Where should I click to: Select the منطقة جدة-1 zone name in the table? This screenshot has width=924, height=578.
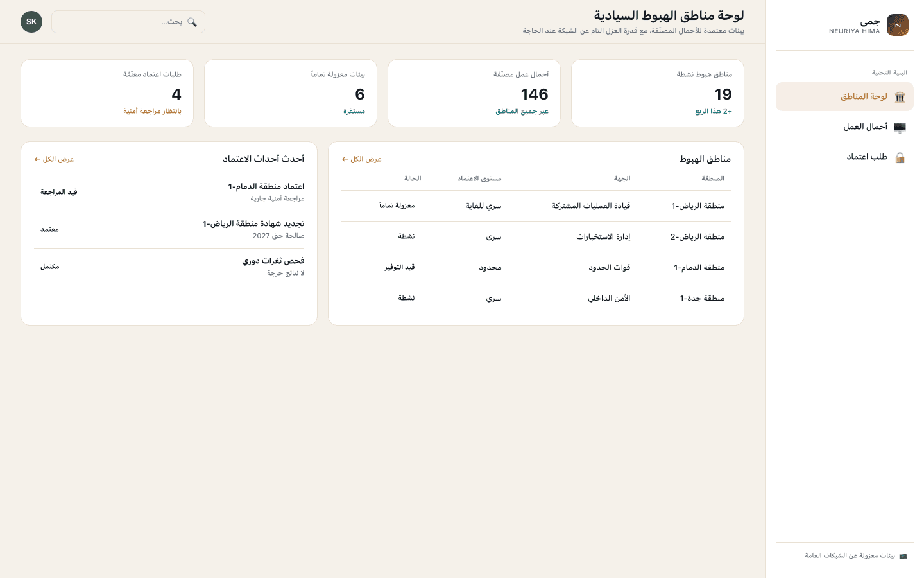point(702,299)
